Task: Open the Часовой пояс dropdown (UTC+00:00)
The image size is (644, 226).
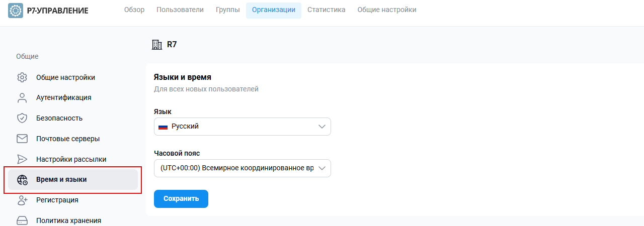Action: tap(243, 168)
